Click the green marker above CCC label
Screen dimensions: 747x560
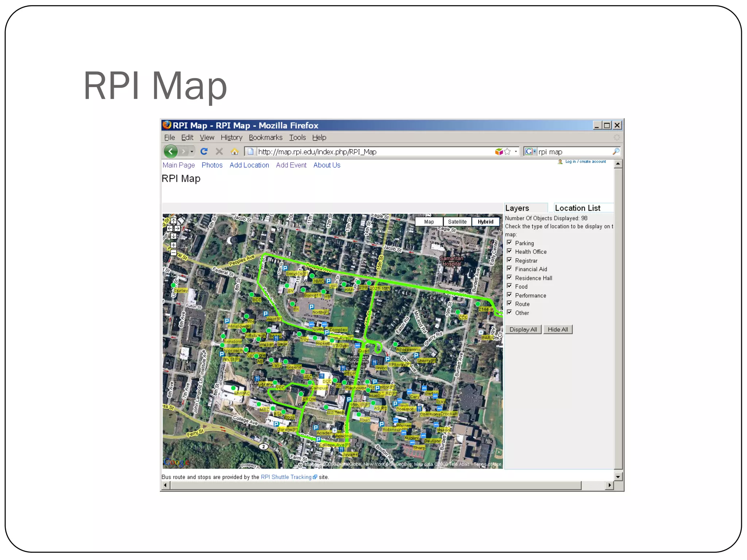458,312
